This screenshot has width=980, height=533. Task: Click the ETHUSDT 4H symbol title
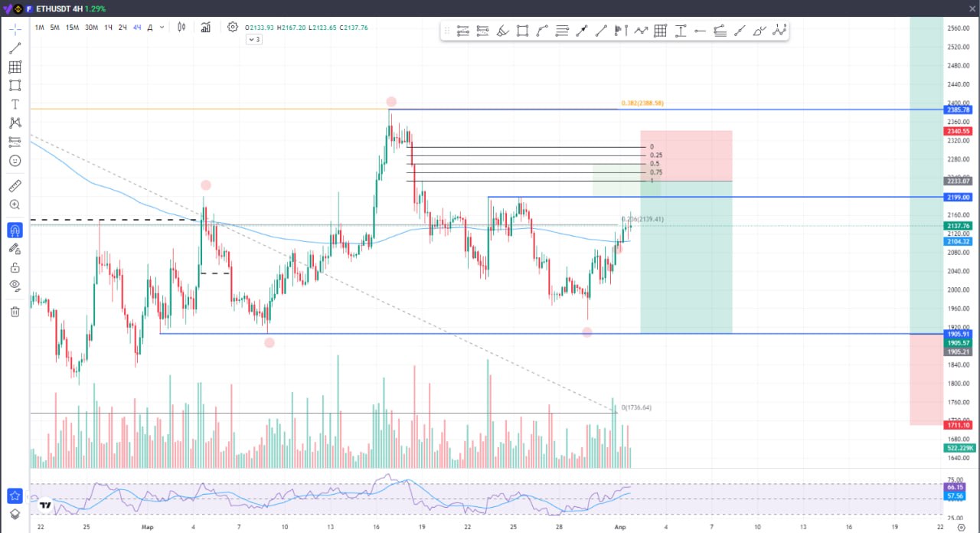(x=58, y=8)
